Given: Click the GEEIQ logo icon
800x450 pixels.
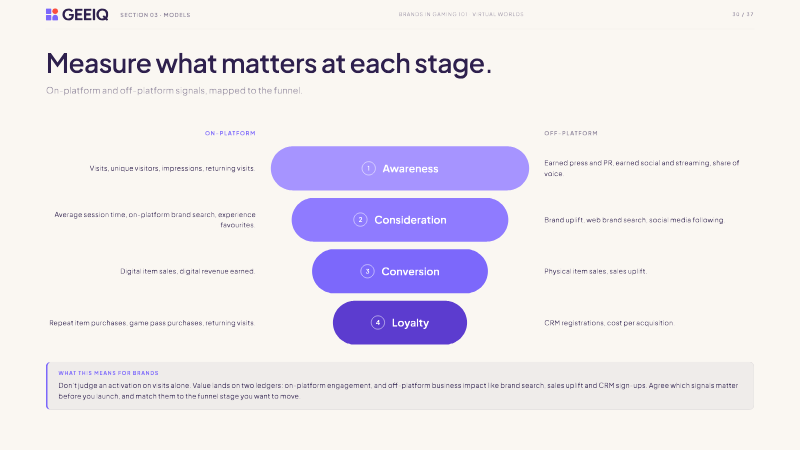Looking at the screenshot, I should click(x=52, y=14).
